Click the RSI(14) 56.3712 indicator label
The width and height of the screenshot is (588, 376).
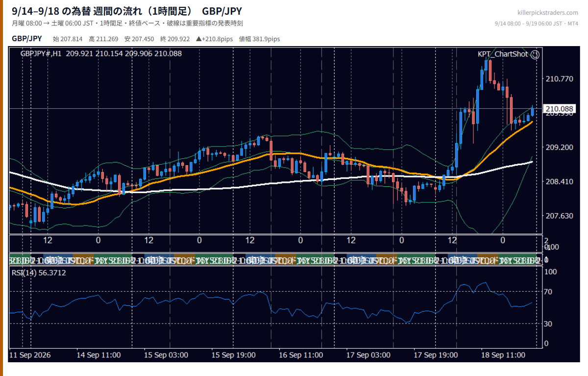click(x=39, y=273)
